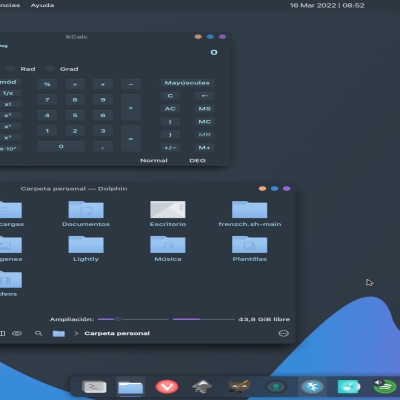The height and width of the screenshot is (400, 400).
Task: Toggle hidden files with Dolphin's eye icon
Action: point(17,333)
